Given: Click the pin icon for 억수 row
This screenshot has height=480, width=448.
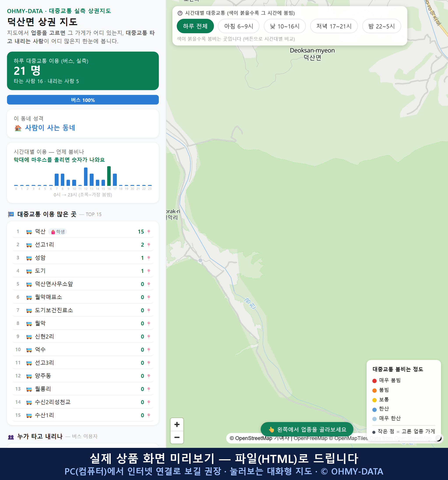Looking at the screenshot, I should click(149, 350).
